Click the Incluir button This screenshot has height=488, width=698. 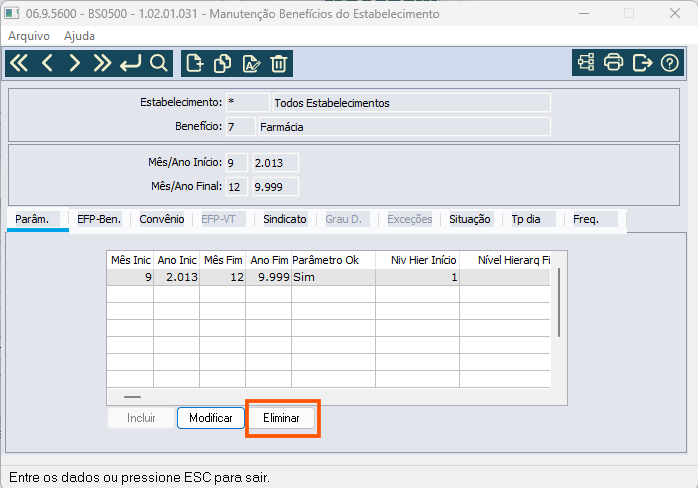click(x=141, y=418)
